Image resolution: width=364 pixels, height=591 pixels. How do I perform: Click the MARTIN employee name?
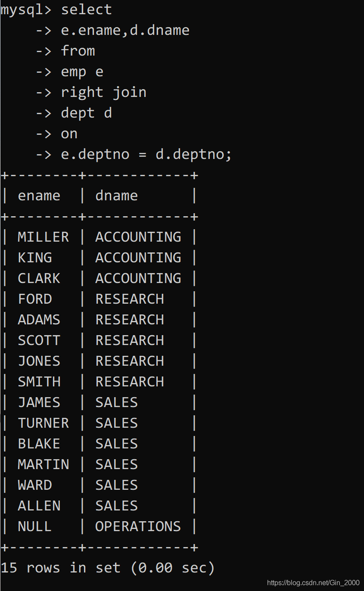pos(43,464)
